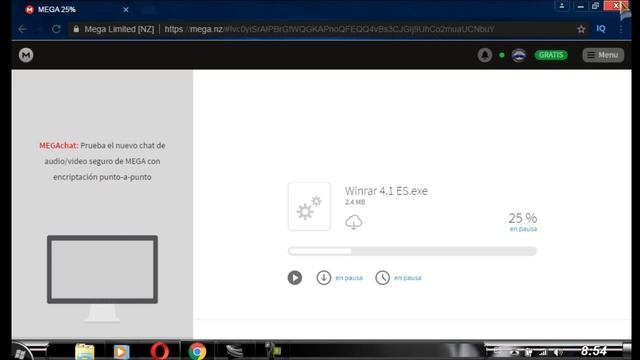Viewport: 640px width, 360px height.
Task: Click the cloud import icon
Action: click(x=353, y=222)
